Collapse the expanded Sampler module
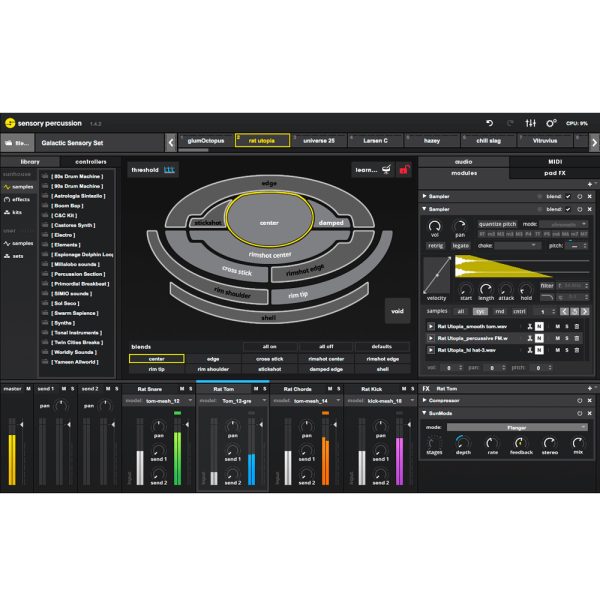 [x=424, y=209]
